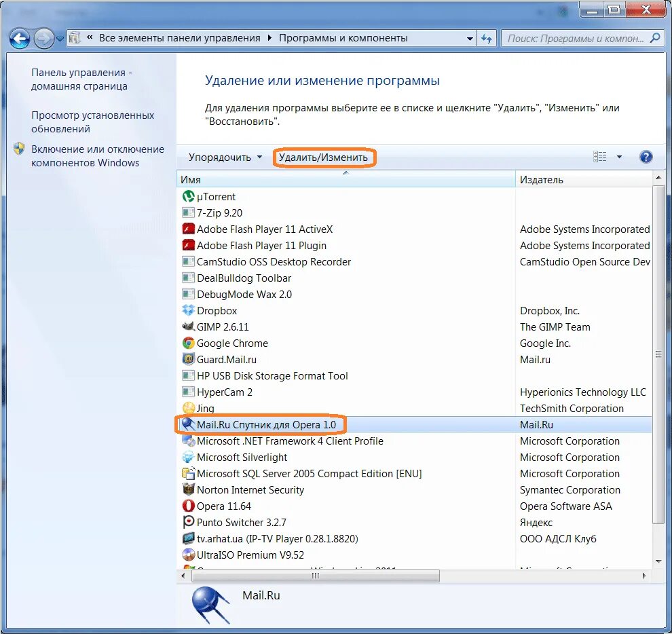The height and width of the screenshot is (634, 672).
Task: Click the µTorrent program icon
Action: 188,196
